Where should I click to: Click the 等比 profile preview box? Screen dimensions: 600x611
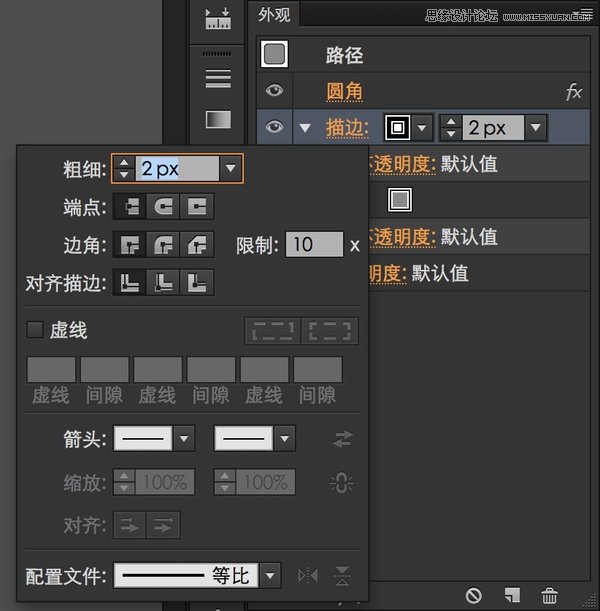(x=186, y=575)
